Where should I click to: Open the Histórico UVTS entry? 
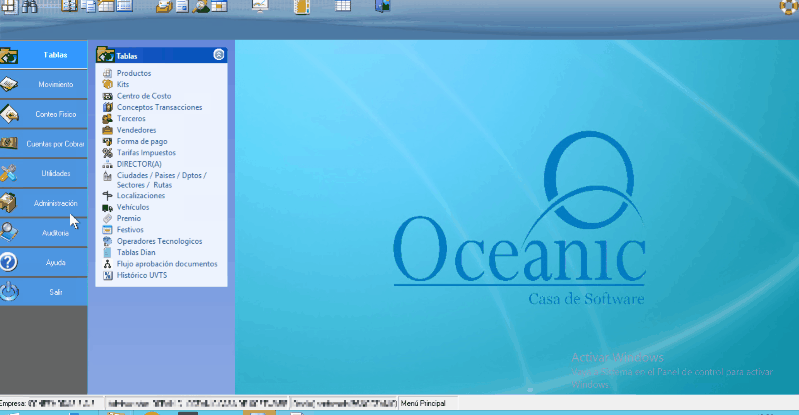coord(141,275)
